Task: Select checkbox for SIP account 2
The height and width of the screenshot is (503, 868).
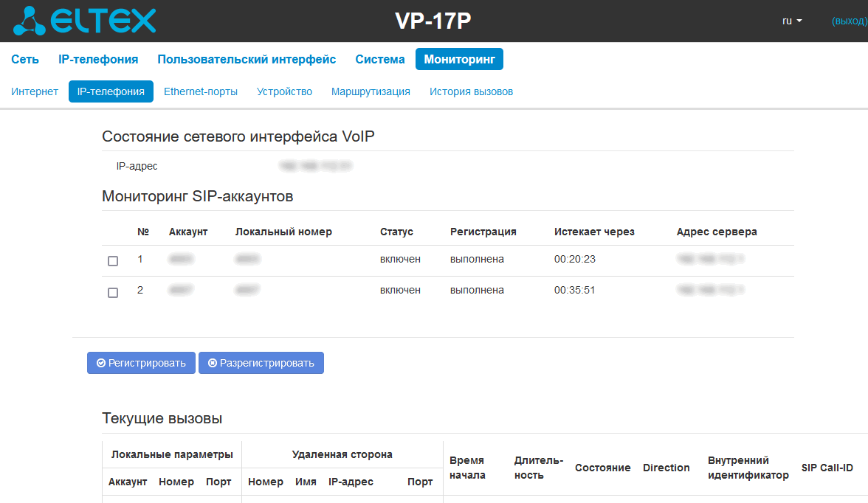Action: (113, 292)
